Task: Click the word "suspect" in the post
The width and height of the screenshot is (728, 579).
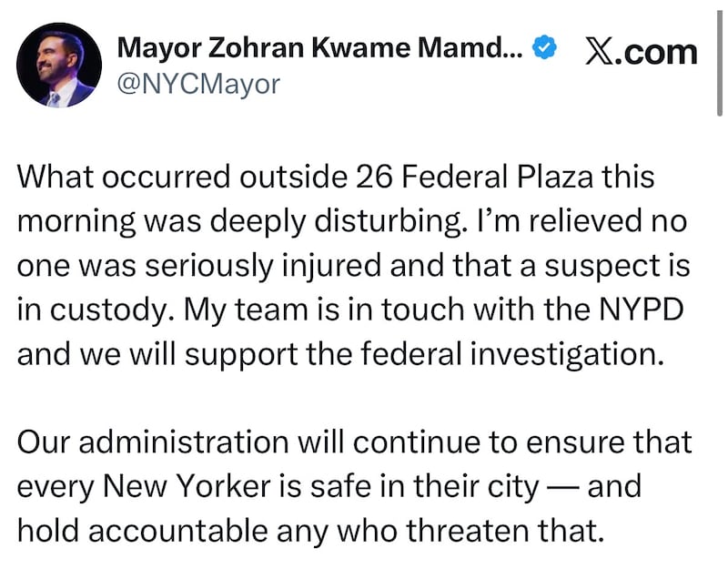Action: click(x=602, y=267)
